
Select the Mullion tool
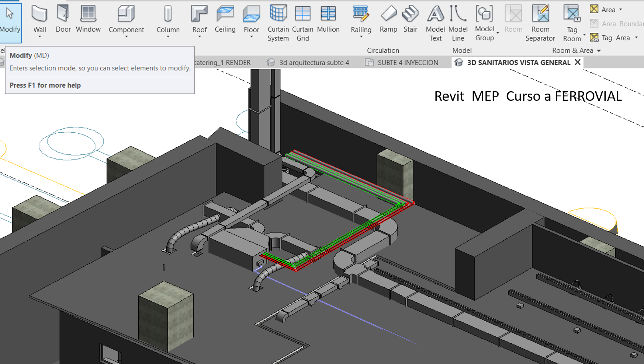[328, 19]
